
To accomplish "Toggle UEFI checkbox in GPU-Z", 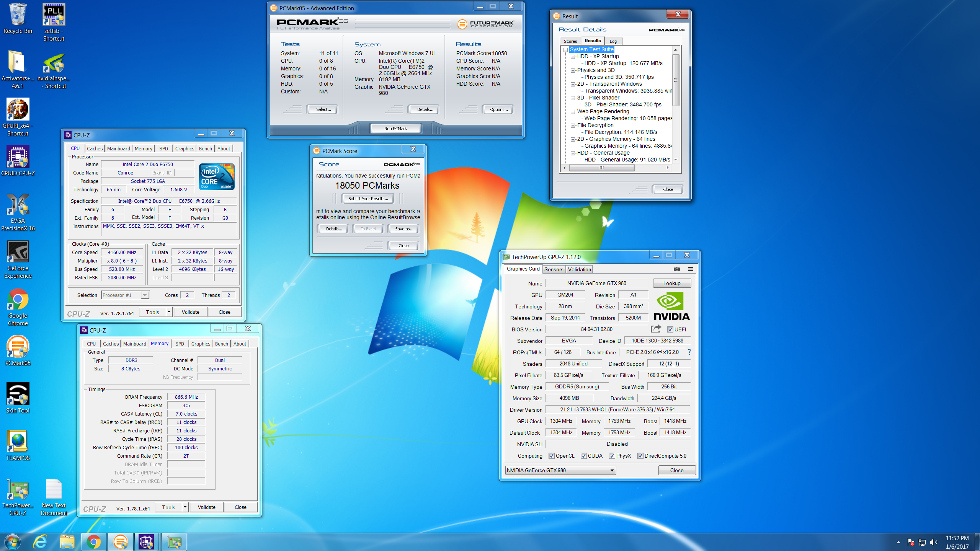I will point(670,329).
